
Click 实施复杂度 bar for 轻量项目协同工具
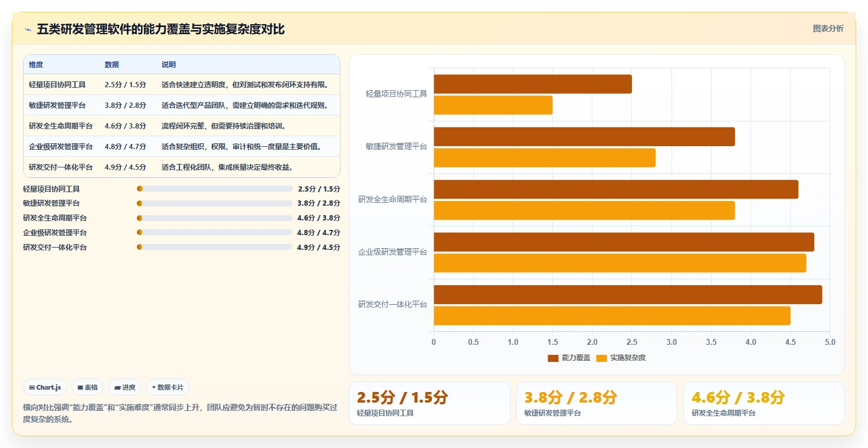tap(493, 105)
